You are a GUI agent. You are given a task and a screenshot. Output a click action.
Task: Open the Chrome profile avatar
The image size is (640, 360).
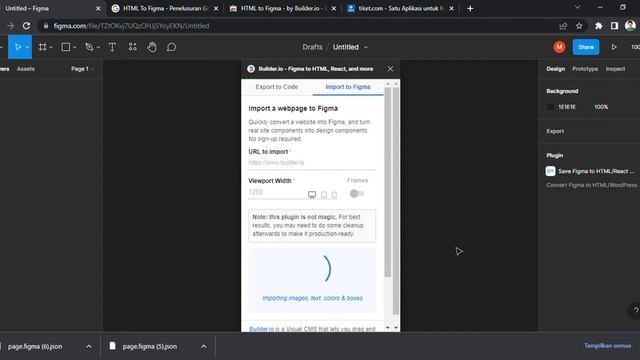pos(630,26)
